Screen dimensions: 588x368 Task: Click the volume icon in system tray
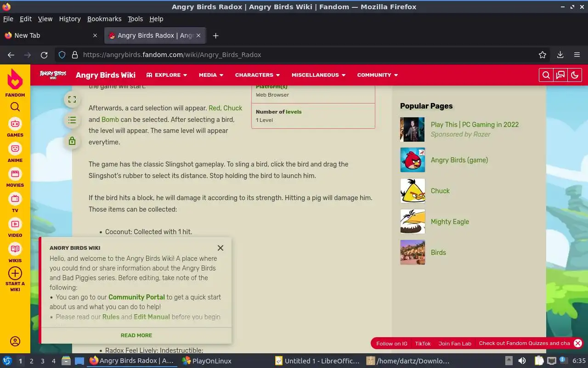pyautogui.click(x=522, y=361)
